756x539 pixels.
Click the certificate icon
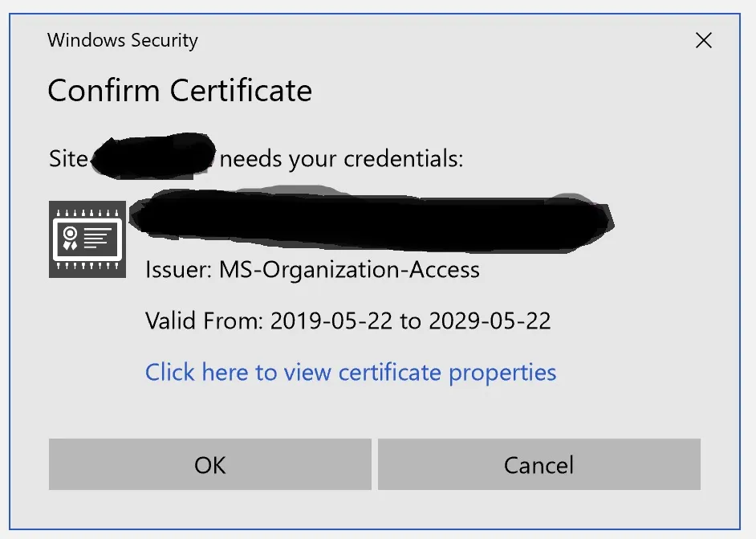(x=87, y=239)
